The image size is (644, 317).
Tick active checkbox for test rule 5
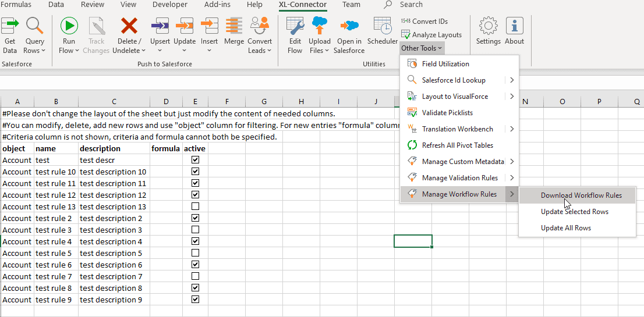(196, 253)
